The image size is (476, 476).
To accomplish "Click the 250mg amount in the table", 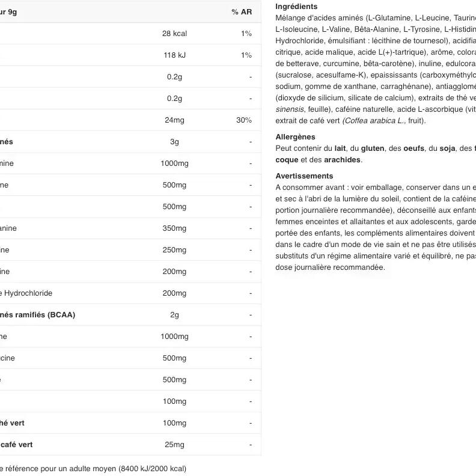I will pyautogui.click(x=174, y=250).
